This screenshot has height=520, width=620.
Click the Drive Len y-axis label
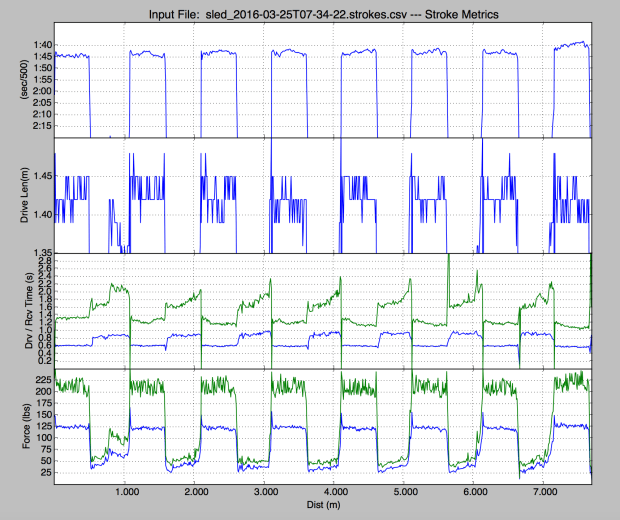[x=11, y=196]
